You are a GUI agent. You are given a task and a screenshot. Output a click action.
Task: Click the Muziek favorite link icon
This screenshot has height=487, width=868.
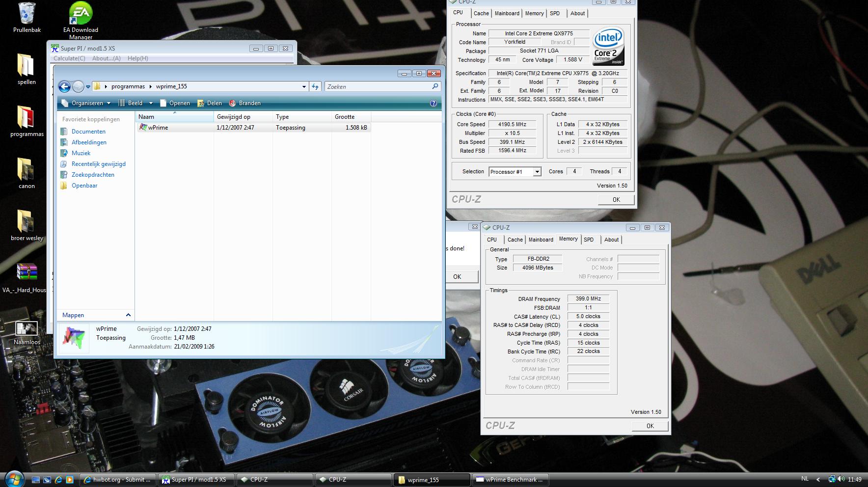[x=64, y=153]
